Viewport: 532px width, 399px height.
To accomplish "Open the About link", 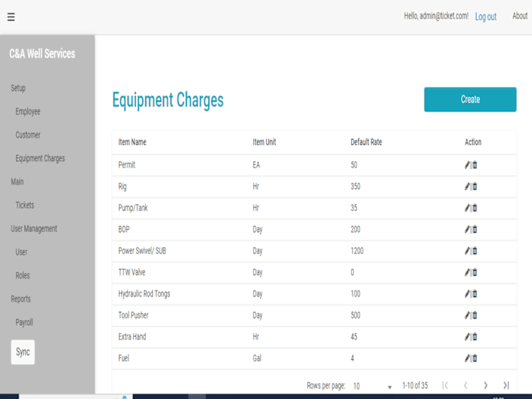I will [x=519, y=16].
